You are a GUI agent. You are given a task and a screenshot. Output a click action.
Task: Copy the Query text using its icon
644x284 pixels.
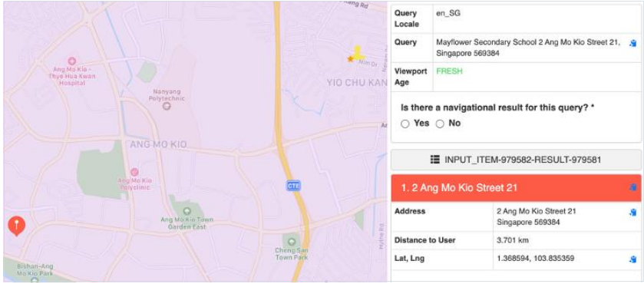(x=632, y=43)
